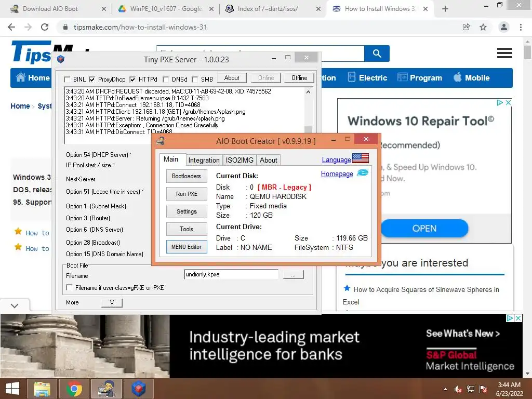Click the Bootloaders button
Screen dimensions: 532x399
pos(187,176)
